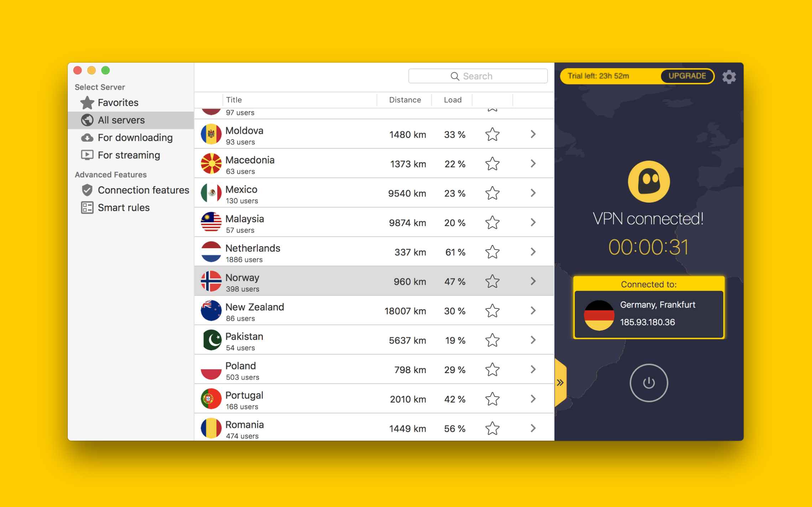Toggle favorite star for Norway server
The image size is (812, 507).
[x=492, y=282]
